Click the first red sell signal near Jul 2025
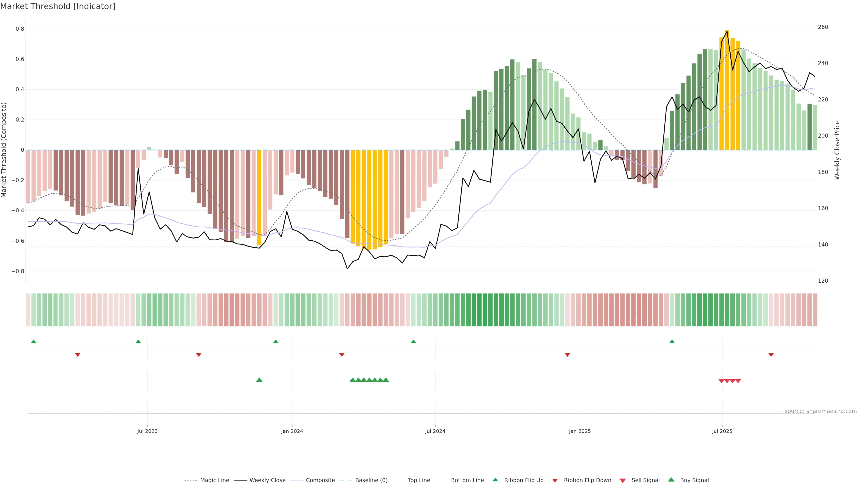Screen dimensions: 868x488 coord(722,381)
